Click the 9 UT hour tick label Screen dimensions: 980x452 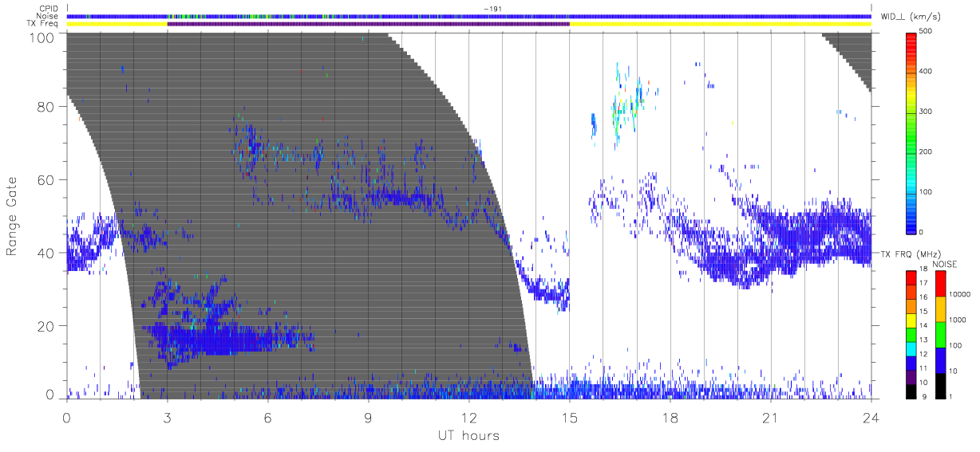[x=368, y=417]
